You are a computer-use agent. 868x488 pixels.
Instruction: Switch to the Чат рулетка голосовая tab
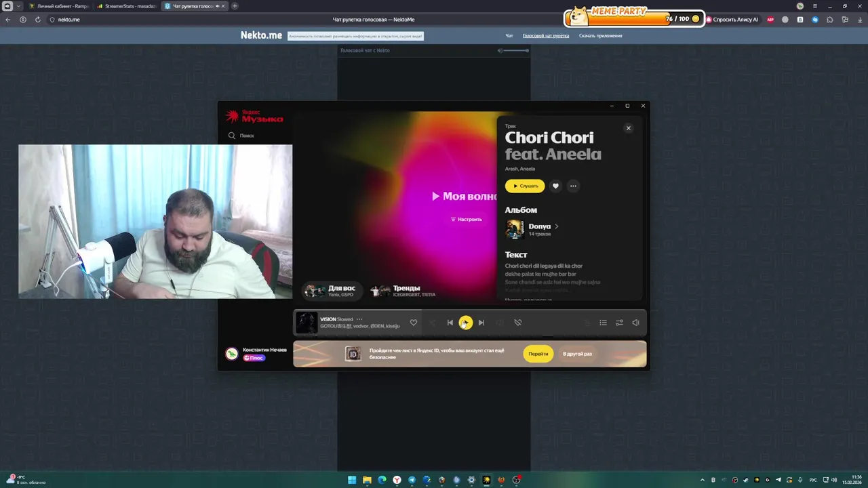[195, 6]
